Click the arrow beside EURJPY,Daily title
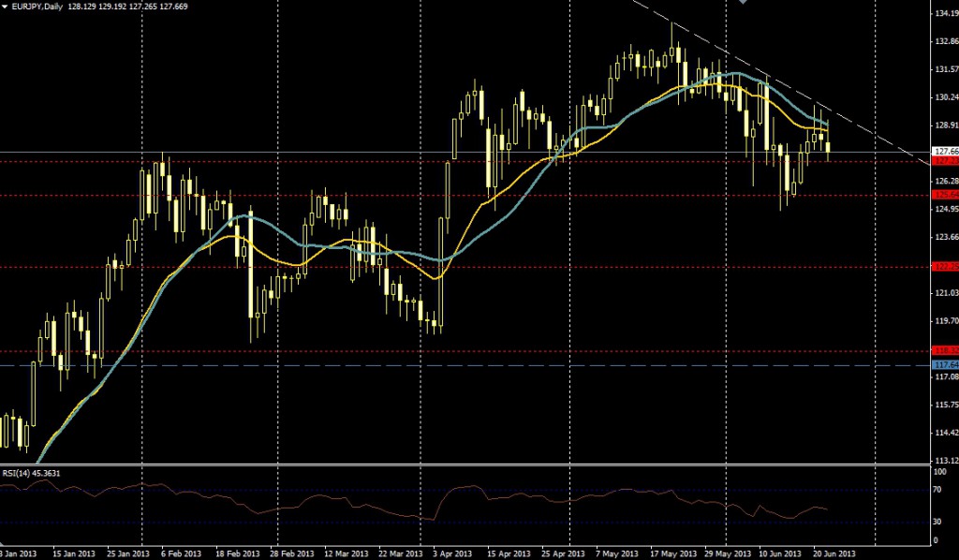 (6, 7)
